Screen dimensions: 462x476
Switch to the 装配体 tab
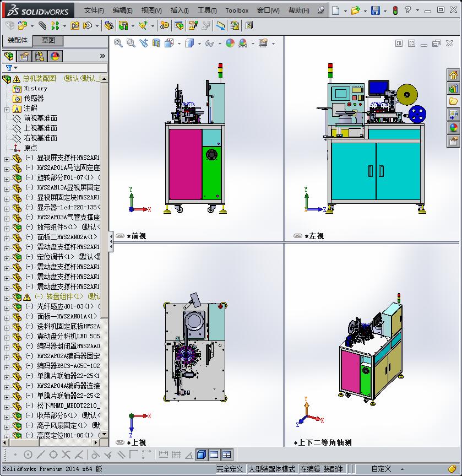point(17,40)
